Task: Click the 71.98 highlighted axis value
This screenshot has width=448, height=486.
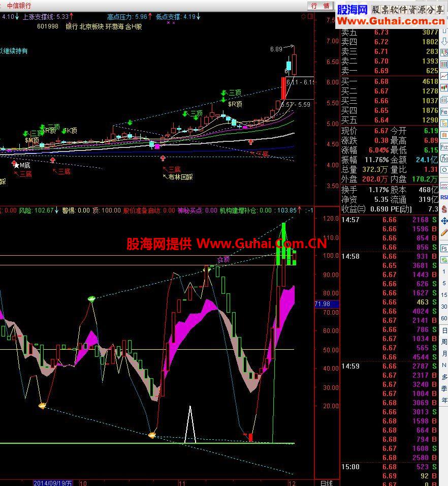Action: tap(327, 304)
